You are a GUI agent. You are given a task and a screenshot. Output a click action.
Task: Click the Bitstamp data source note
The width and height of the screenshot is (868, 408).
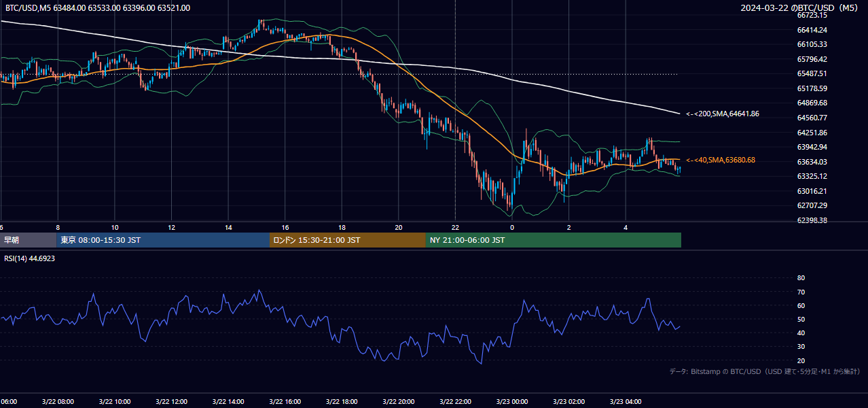765,372
